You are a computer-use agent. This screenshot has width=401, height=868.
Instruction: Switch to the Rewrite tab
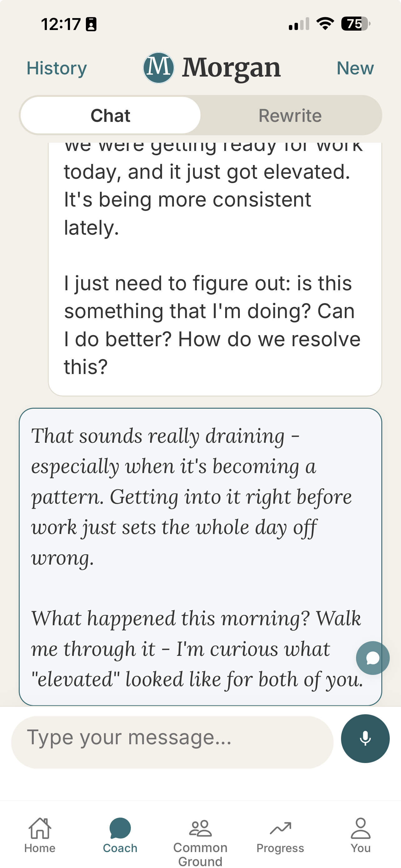click(290, 115)
